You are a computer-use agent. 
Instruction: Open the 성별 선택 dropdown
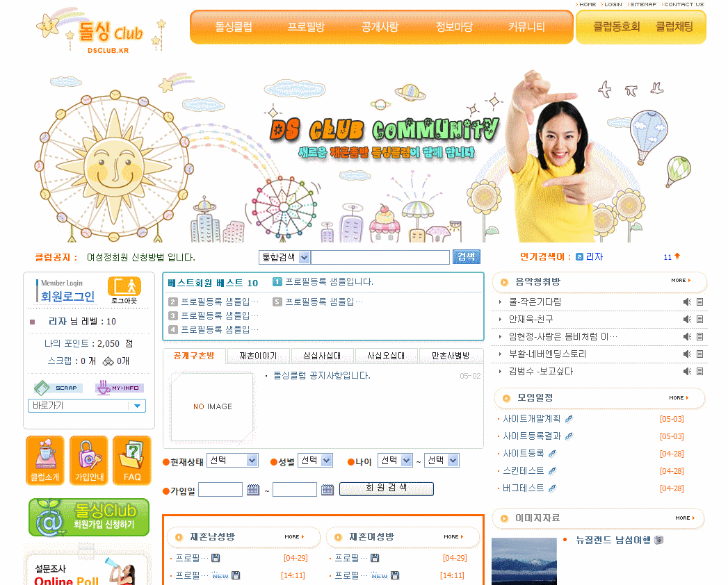tap(315, 461)
